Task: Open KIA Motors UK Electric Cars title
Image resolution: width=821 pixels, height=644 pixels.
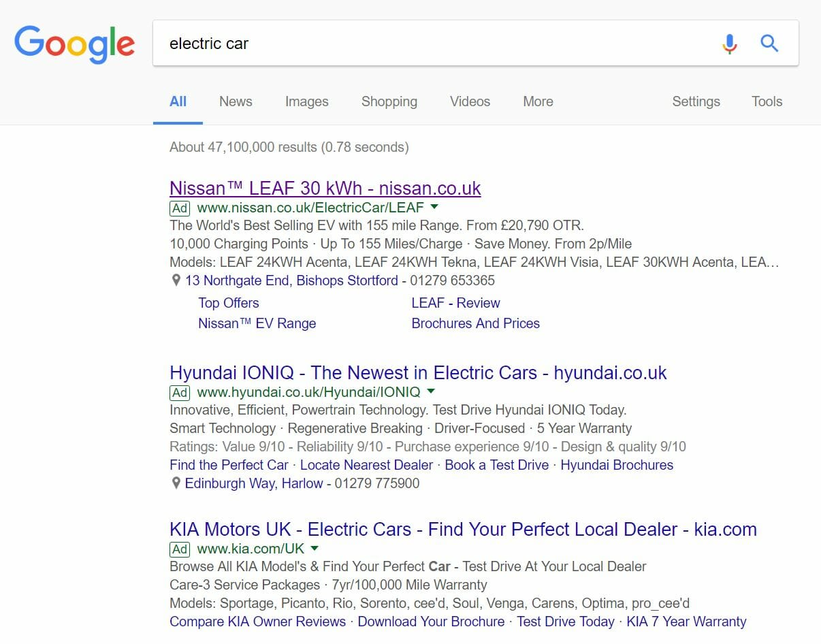Action: click(463, 530)
